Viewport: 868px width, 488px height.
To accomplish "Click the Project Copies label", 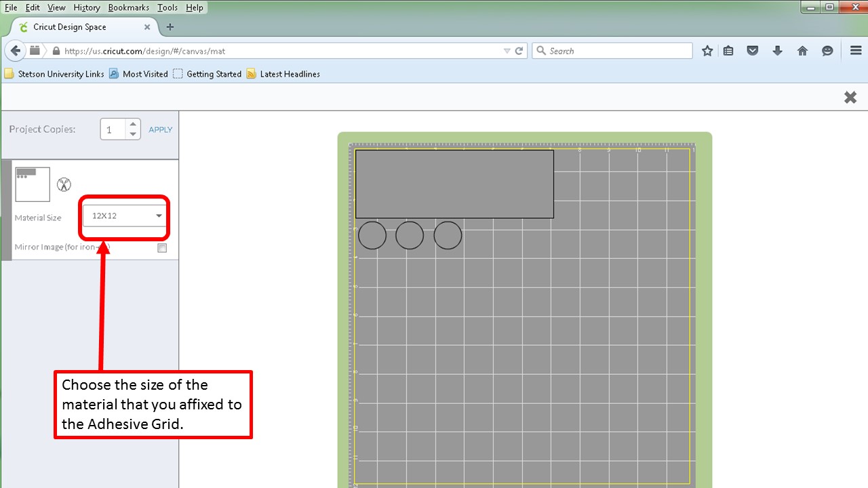I will pyautogui.click(x=42, y=129).
